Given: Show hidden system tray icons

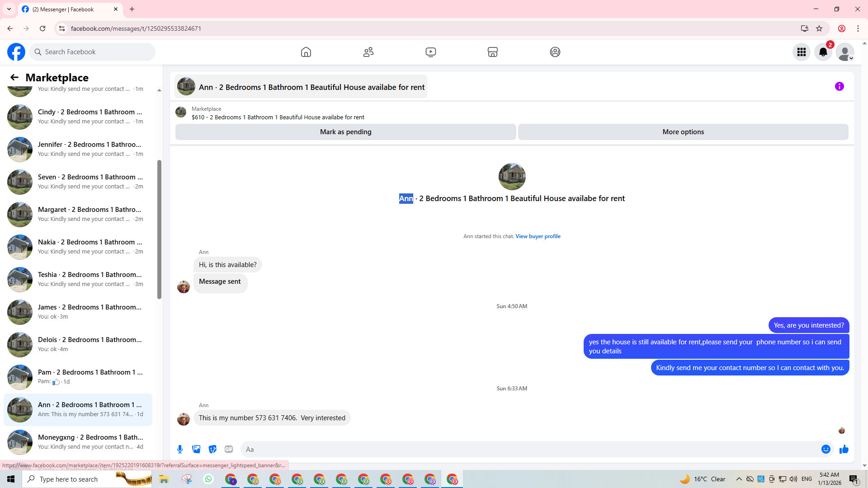Looking at the screenshot, I should [x=739, y=479].
